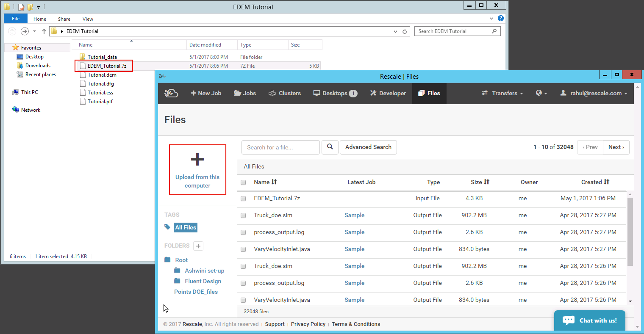Check the box for EDEM_Tutorial.7z in Rescale

243,199
